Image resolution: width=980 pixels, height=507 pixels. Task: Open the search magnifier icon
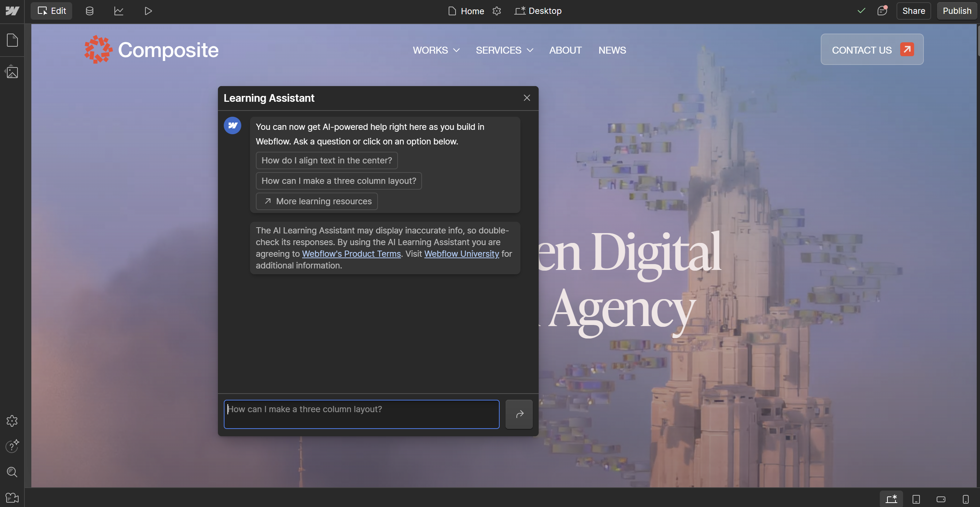tap(12, 472)
